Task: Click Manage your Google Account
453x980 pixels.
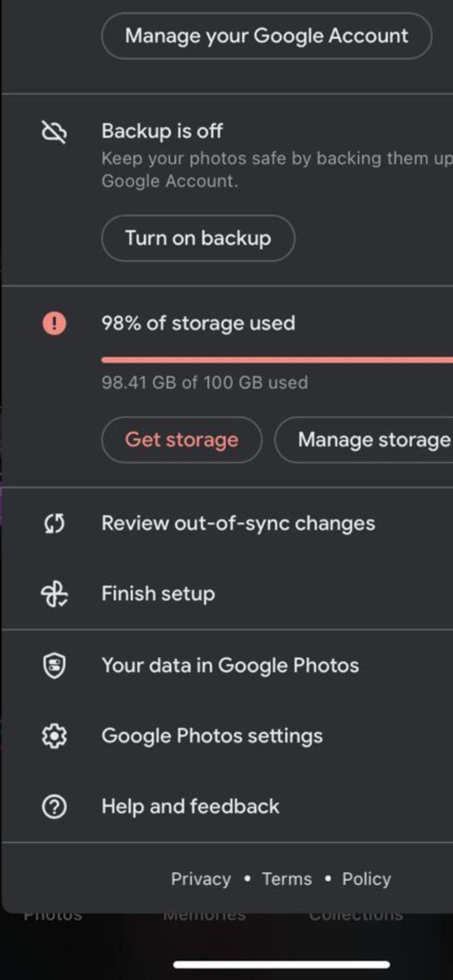Action: tap(267, 35)
